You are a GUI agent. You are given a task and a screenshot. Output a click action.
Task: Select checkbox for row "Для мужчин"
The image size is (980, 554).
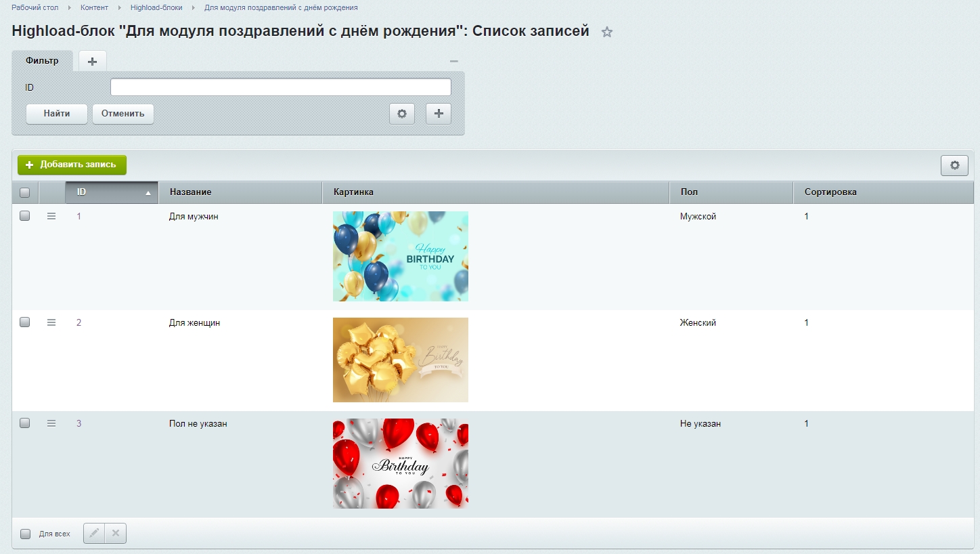coord(25,217)
